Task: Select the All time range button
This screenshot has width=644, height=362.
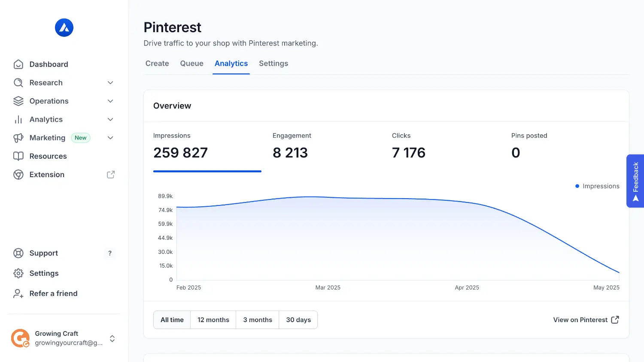Action: click(172, 320)
